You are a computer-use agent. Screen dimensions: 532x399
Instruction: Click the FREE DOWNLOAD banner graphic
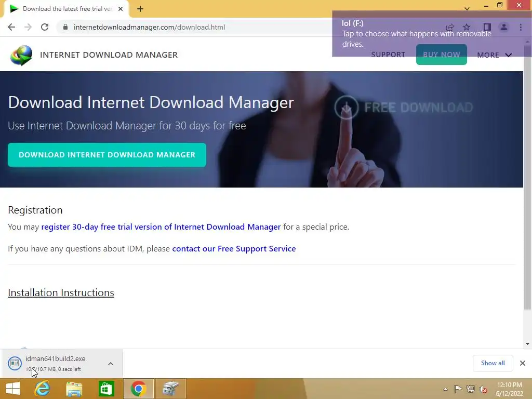pos(404,107)
